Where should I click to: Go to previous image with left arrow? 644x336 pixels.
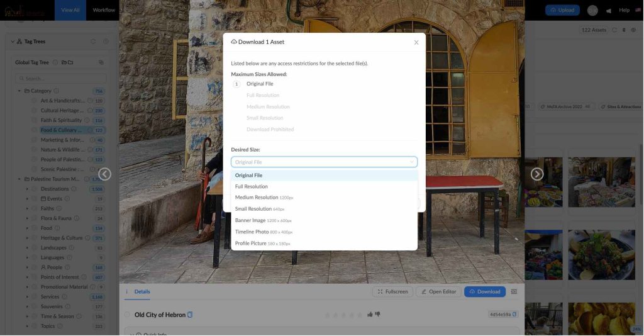(105, 174)
